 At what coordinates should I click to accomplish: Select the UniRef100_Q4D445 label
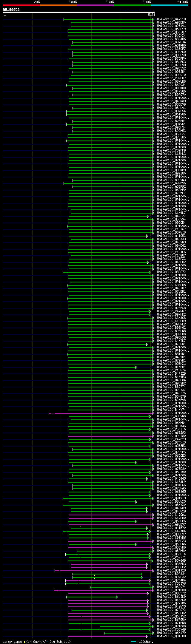[x=171, y=479]
